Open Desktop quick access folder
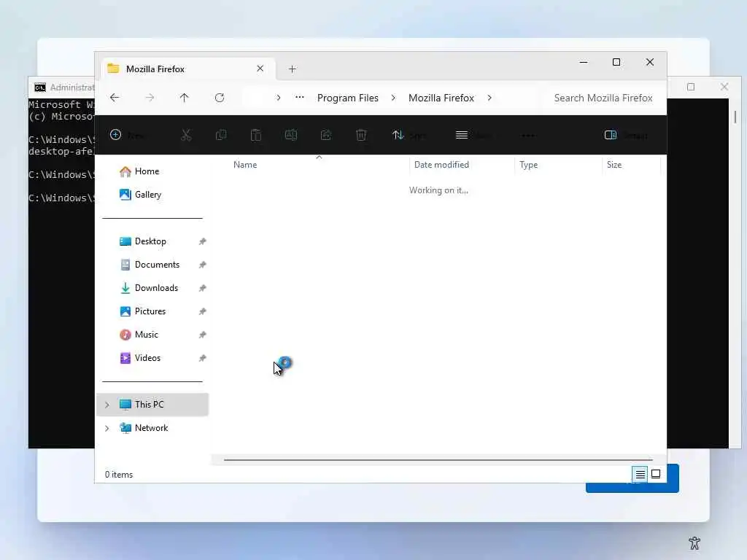Viewport: 747px width, 560px height. (x=150, y=241)
